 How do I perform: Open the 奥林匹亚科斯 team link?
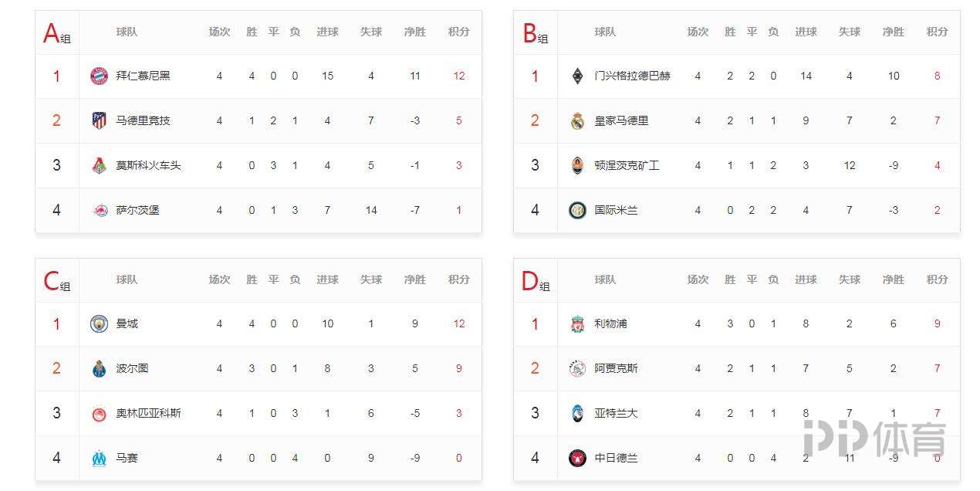click(x=148, y=413)
